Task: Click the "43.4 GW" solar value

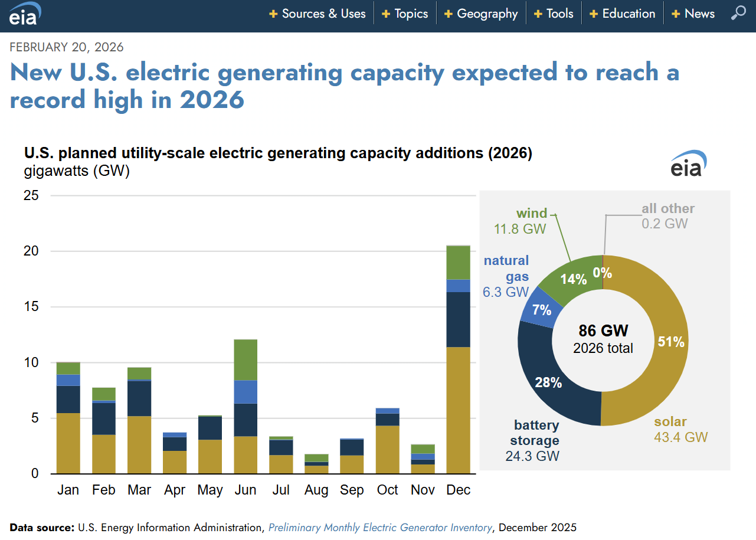Action: tap(680, 437)
